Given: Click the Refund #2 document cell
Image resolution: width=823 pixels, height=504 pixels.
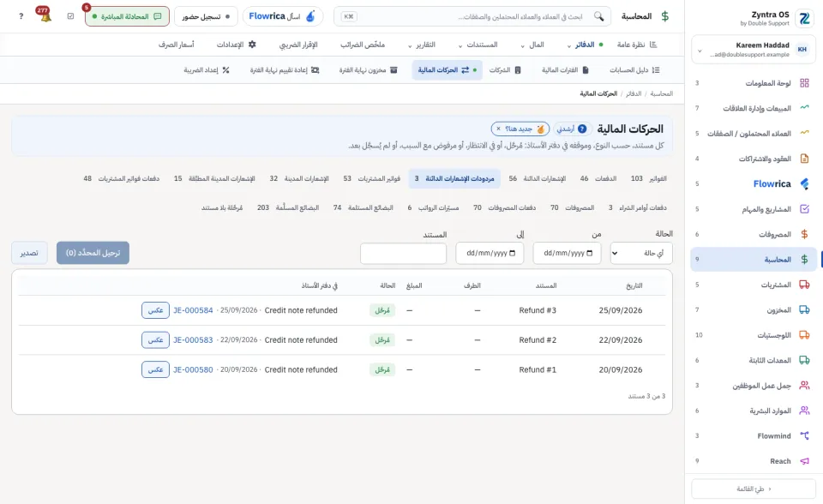Looking at the screenshot, I should [x=538, y=339].
